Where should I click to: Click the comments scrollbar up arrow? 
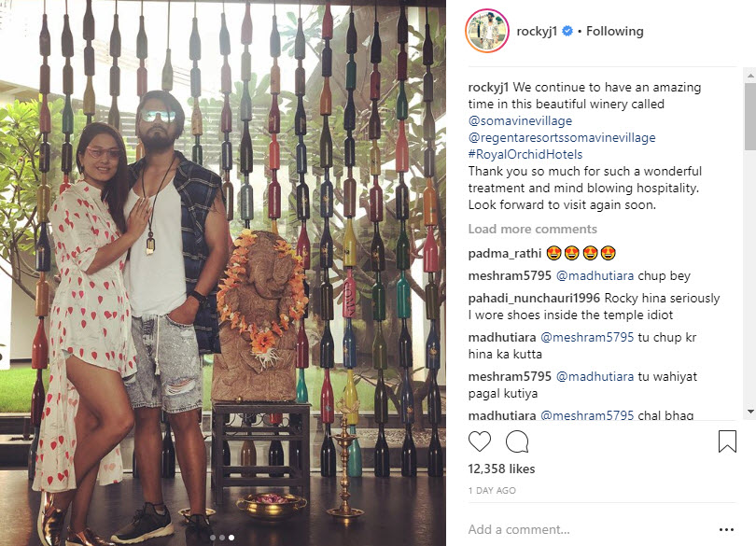coord(750,76)
